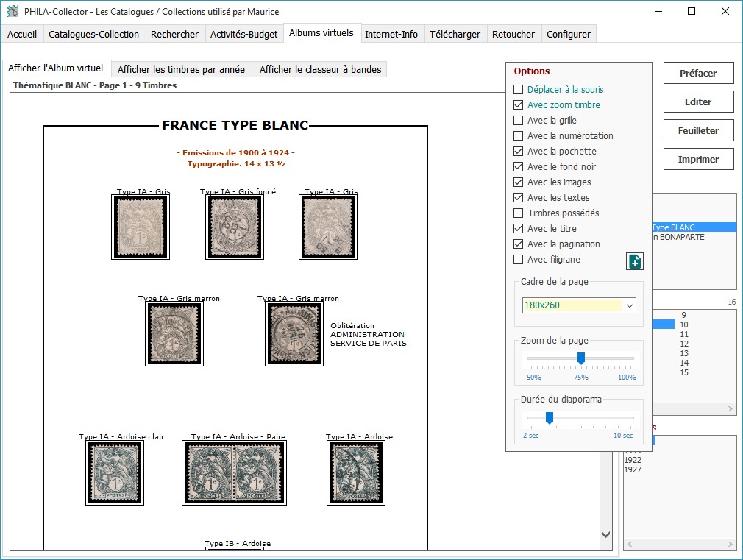The image size is (743, 560).
Task: Check the Timbres possédés box
Action: [x=519, y=213]
